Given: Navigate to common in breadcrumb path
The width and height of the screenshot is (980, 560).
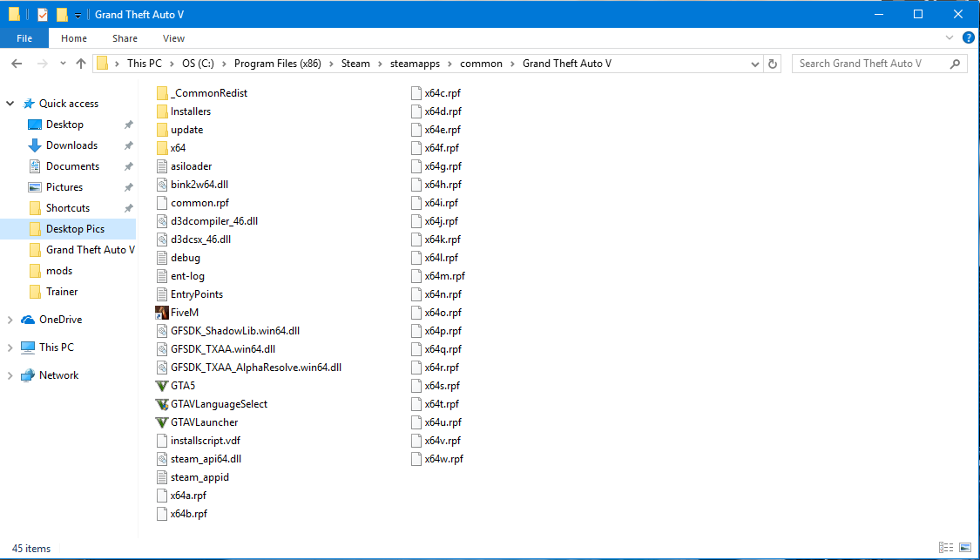Looking at the screenshot, I should pos(481,64).
